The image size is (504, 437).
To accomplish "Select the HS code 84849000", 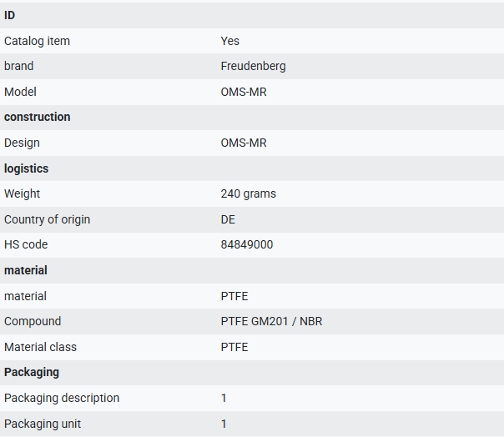I will click(246, 244).
